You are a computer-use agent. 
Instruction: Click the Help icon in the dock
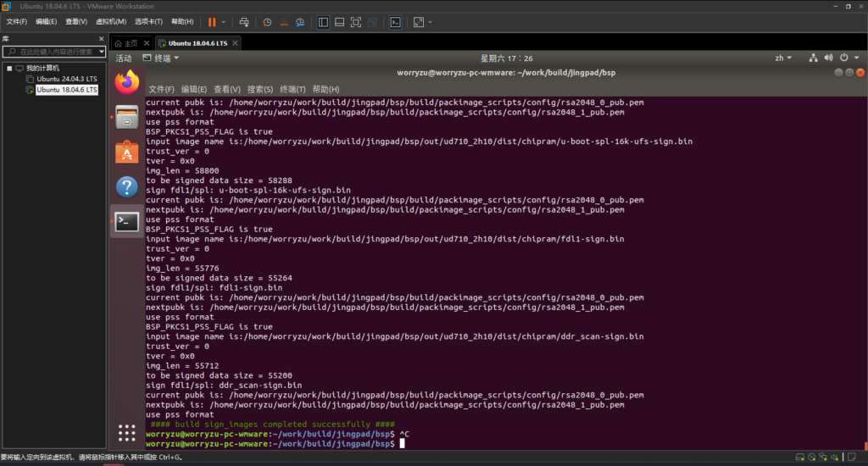coord(126,186)
